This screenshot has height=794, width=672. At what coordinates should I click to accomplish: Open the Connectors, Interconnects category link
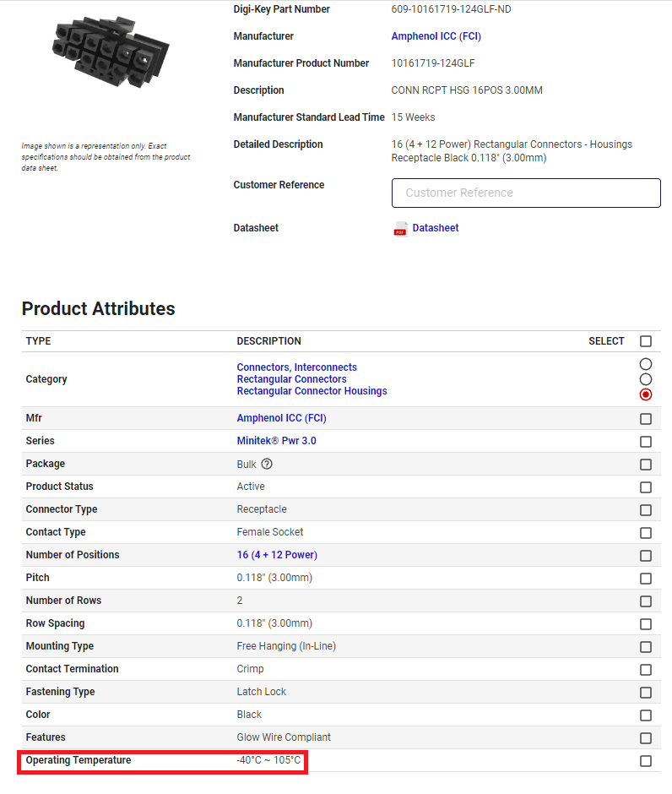pyautogui.click(x=296, y=367)
